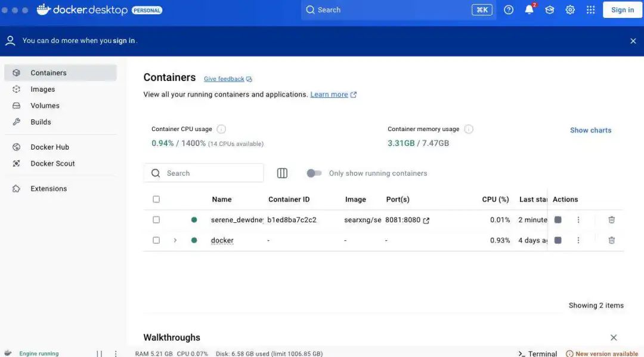The height and width of the screenshot is (357, 644).
Task: Sort by CPU (%) column header
Action: coord(496,200)
